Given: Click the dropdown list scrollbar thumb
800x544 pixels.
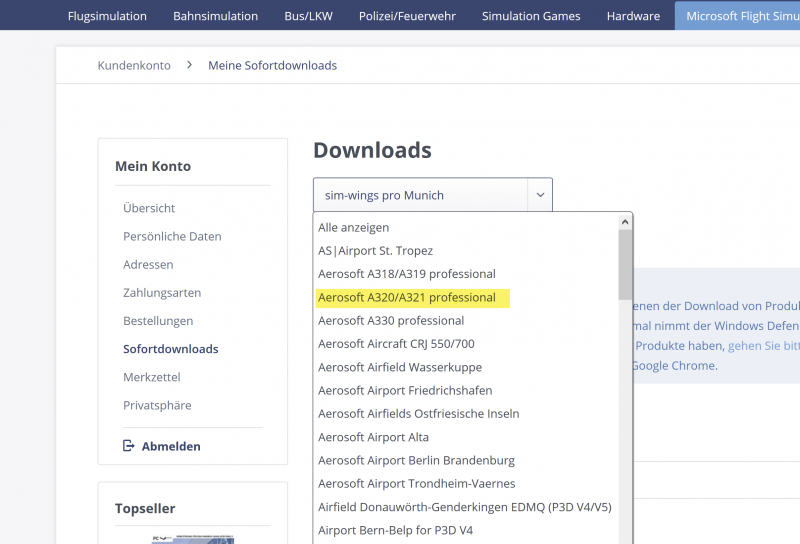Looking at the screenshot, I should (625, 265).
